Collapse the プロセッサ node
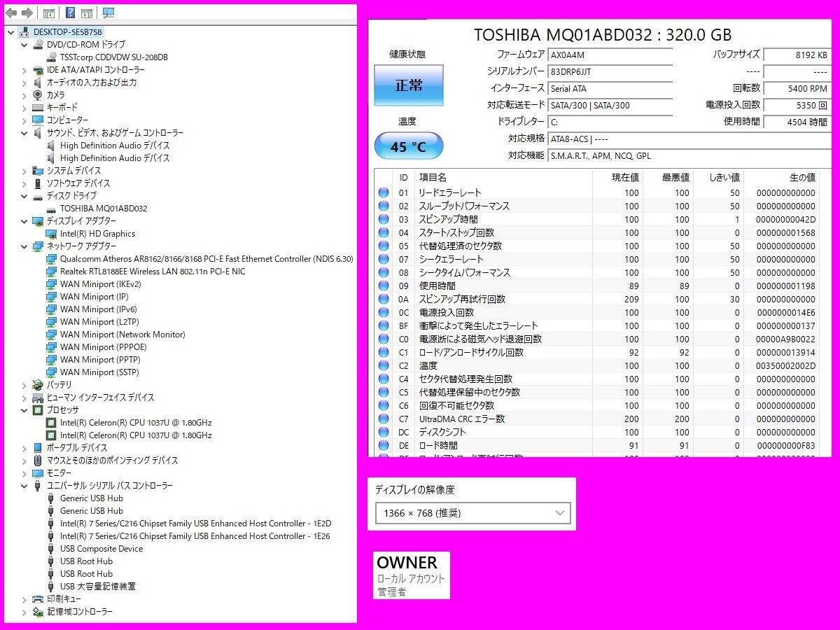840x630 pixels. point(24,409)
